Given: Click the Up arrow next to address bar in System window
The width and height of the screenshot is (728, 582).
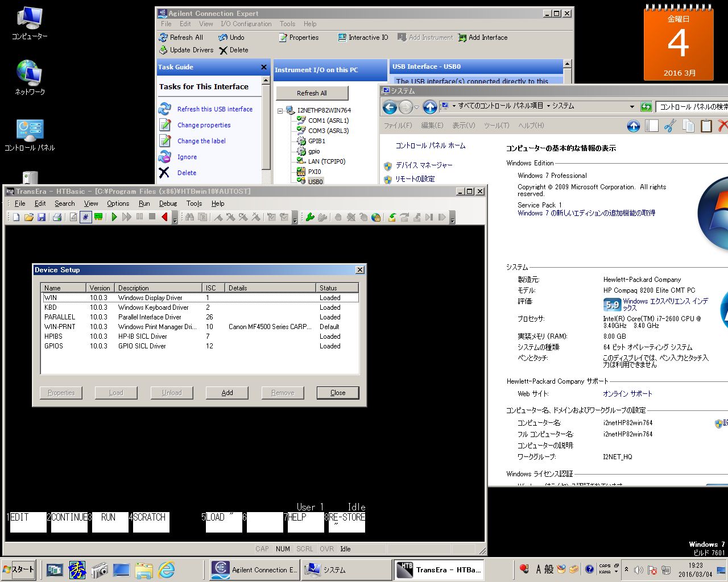Looking at the screenshot, I should coord(430,107).
